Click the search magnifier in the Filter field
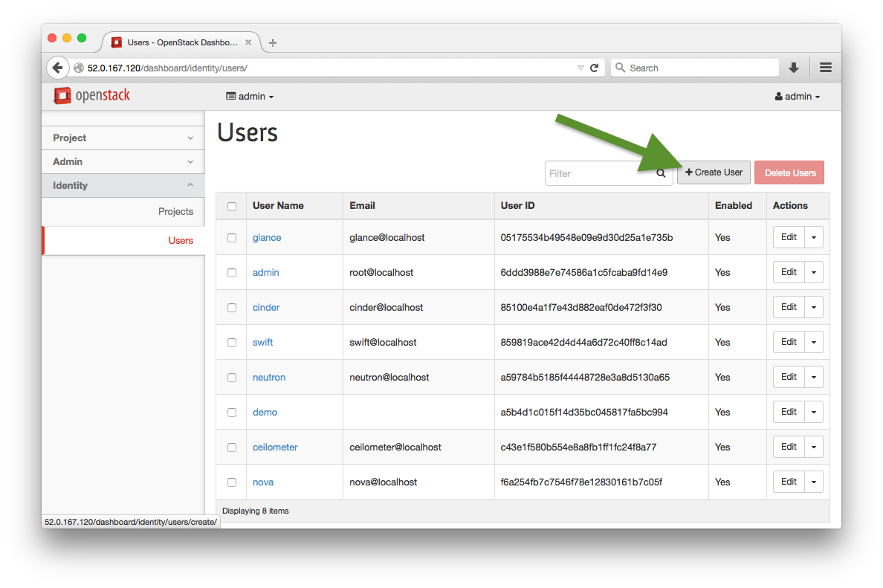The height and width of the screenshot is (588, 883). point(661,172)
